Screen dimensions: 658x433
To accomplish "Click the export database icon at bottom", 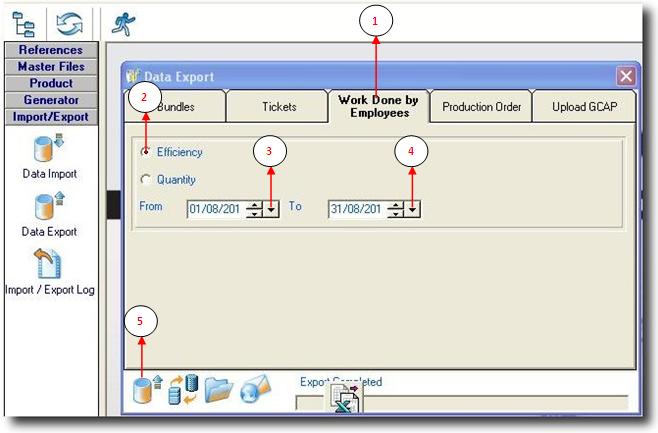I will [147, 389].
